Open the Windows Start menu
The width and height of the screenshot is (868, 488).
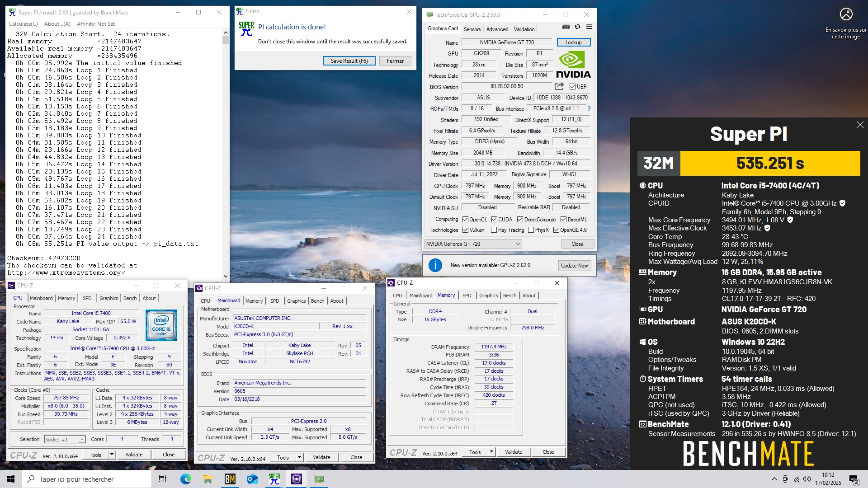click(x=11, y=479)
